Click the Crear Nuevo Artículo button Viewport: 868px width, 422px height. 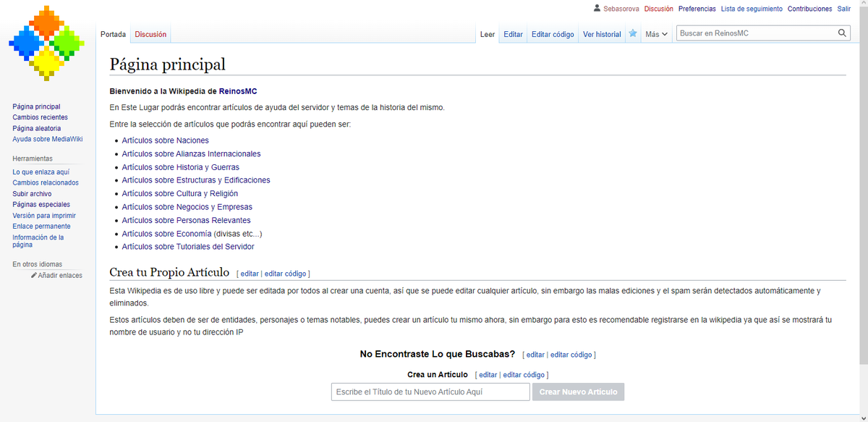click(x=578, y=392)
